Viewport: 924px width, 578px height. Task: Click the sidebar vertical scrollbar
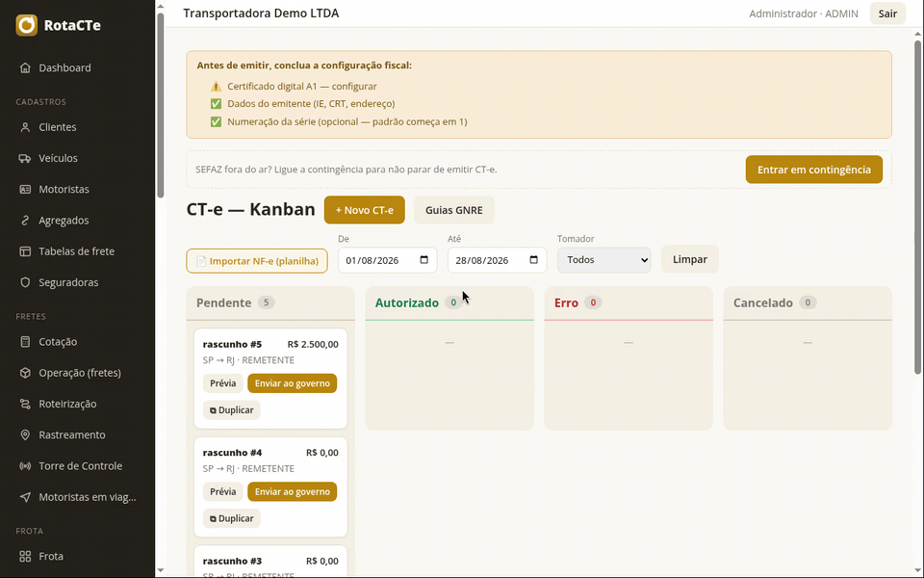[x=161, y=106]
